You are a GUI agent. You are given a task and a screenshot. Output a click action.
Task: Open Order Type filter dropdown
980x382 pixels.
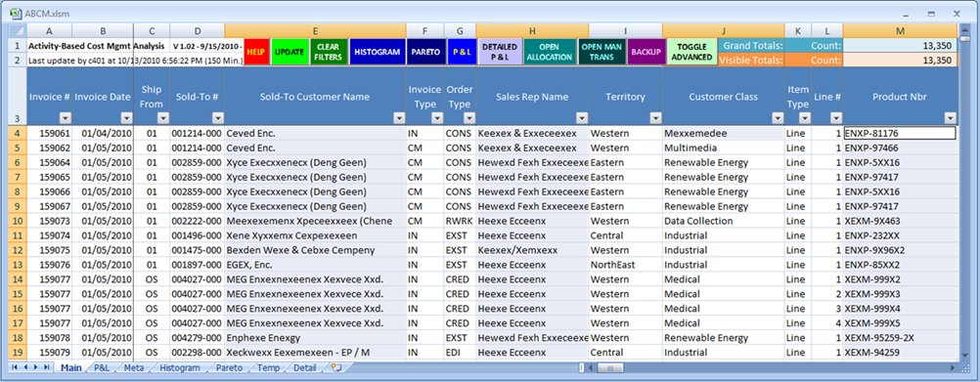[468, 118]
